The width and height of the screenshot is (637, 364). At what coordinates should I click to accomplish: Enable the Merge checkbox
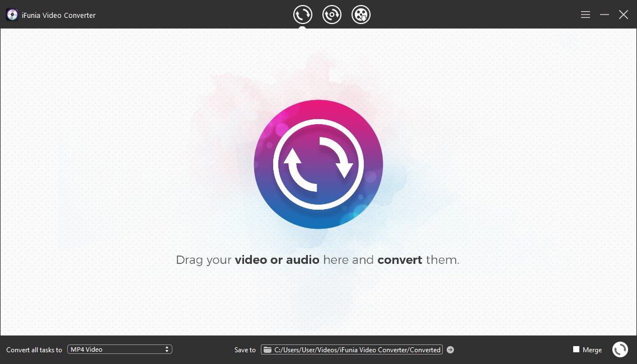point(576,349)
